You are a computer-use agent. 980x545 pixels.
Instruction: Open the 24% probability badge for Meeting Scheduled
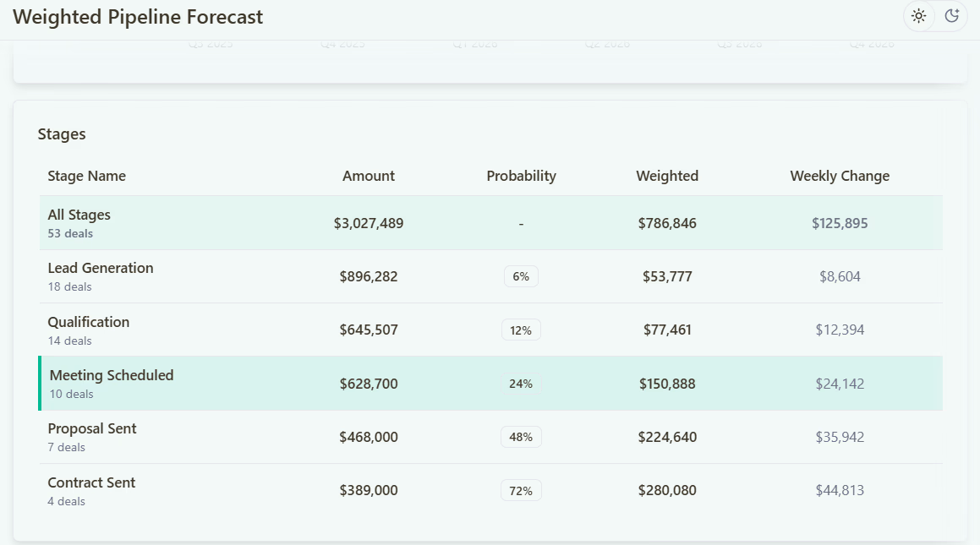tap(521, 383)
